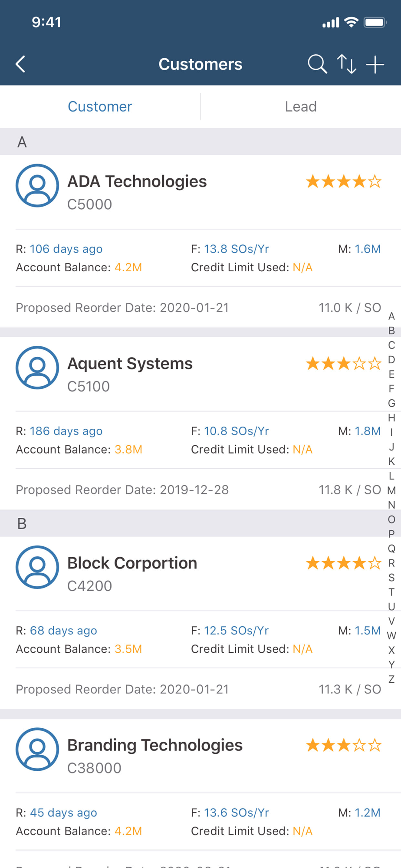Screen dimensions: 401x868
Task: Tap the sort arrows icon
Action: [347, 64]
